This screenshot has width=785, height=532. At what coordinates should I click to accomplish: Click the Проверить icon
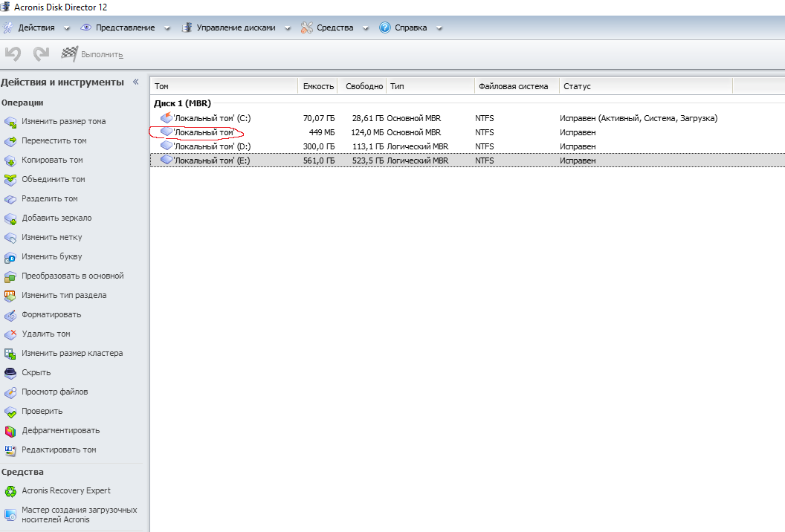pyautogui.click(x=10, y=412)
